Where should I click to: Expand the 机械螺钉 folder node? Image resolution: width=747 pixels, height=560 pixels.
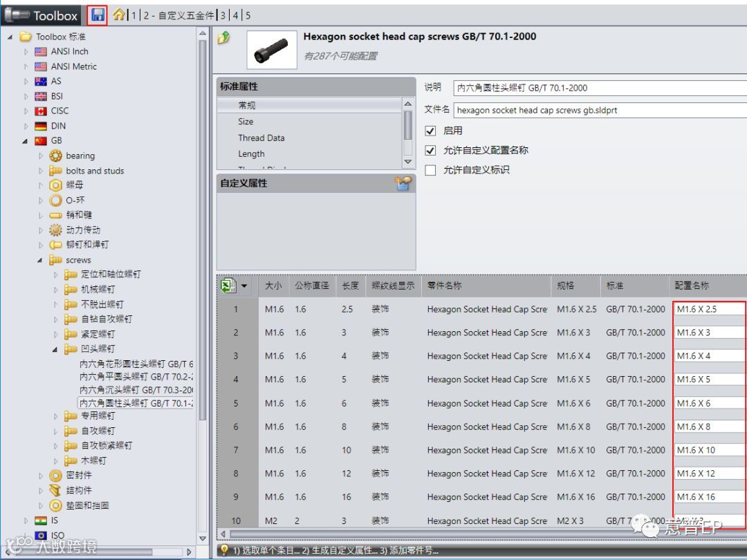coord(56,290)
